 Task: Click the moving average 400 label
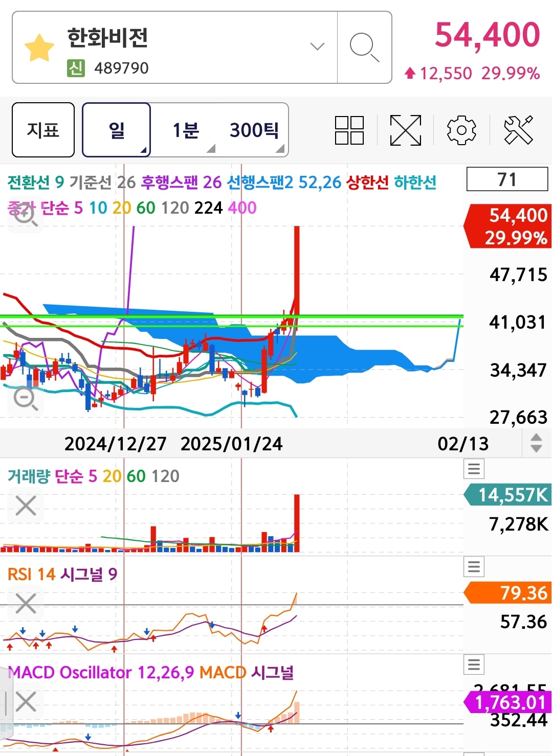pyautogui.click(x=242, y=208)
